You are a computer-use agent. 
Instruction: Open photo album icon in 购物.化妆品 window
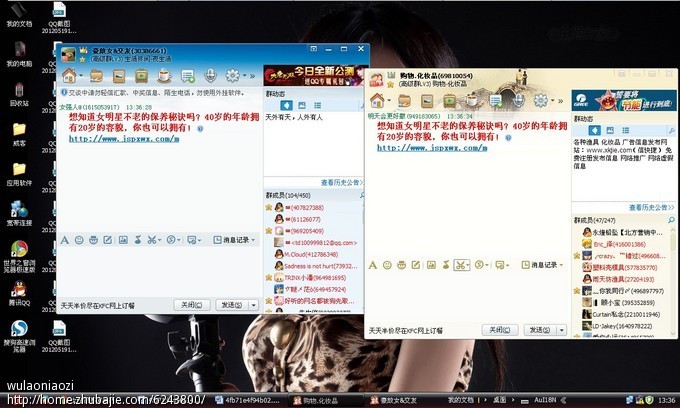[x=427, y=101]
